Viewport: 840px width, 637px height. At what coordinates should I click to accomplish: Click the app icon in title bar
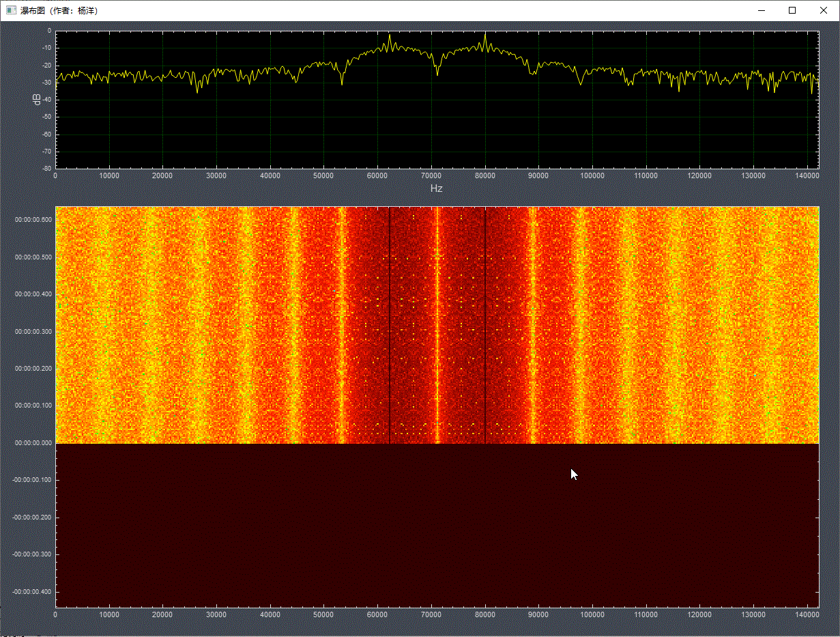[x=11, y=10]
